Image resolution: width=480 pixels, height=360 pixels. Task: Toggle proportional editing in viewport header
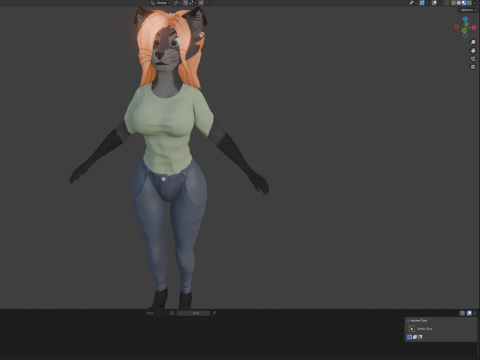point(201,3)
